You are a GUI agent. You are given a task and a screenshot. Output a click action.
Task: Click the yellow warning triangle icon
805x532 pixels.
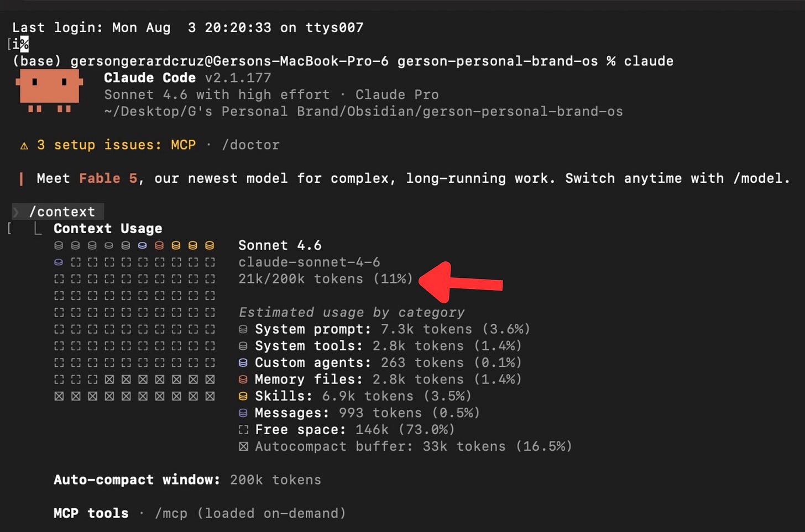24,146
